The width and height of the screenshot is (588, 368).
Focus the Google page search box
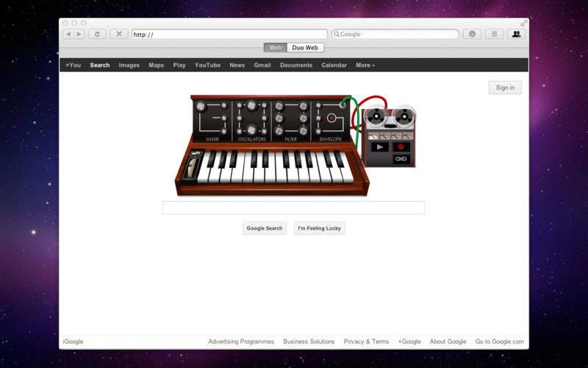pos(293,208)
